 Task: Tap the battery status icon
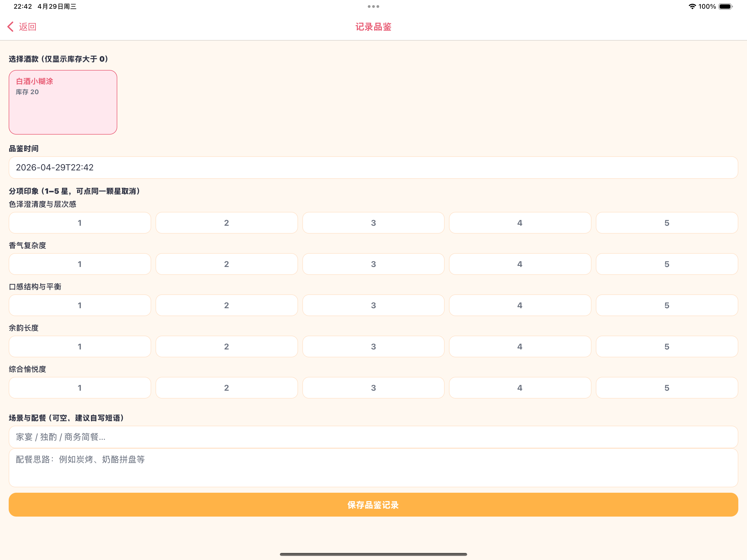click(725, 7)
